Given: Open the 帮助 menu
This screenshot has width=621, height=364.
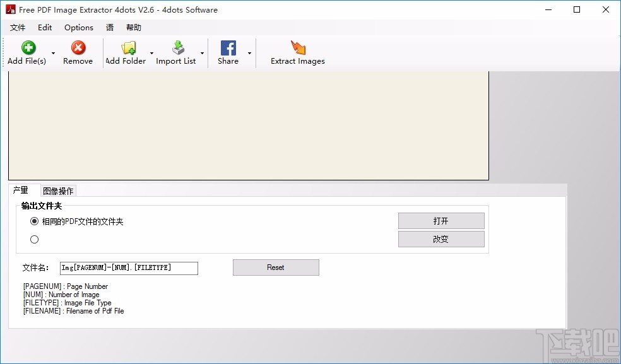Looking at the screenshot, I should (x=133, y=27).
